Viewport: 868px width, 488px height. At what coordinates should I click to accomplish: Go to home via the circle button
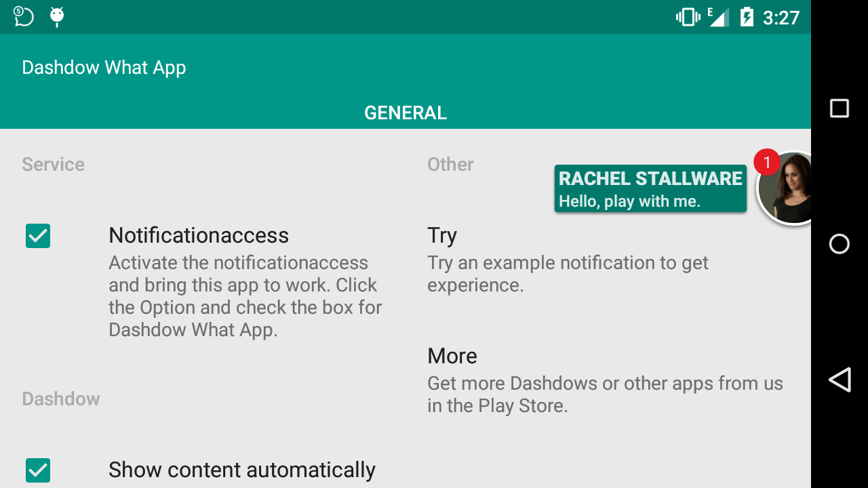[x=840, y=244]
